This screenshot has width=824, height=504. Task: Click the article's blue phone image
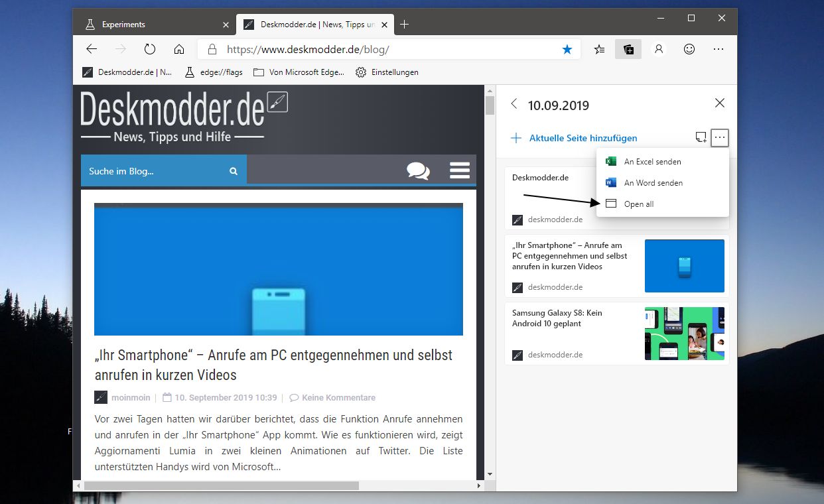(x=279, y=269)
